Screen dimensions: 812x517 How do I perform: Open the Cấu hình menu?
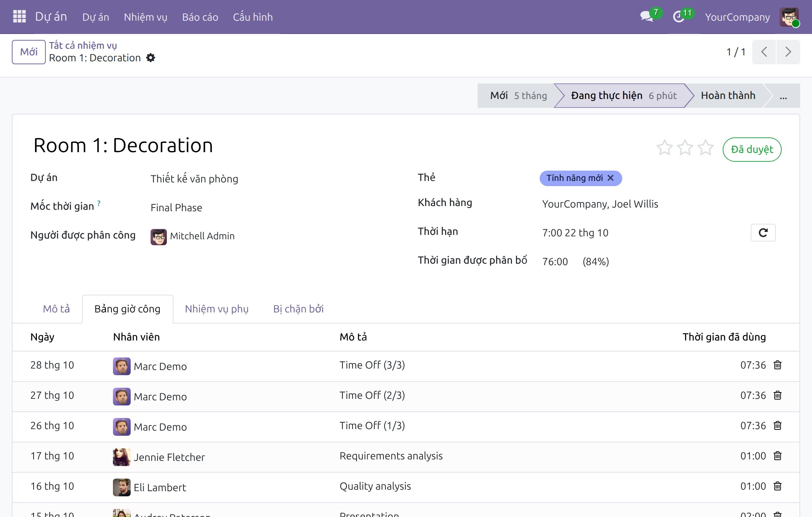coord(253,17)
